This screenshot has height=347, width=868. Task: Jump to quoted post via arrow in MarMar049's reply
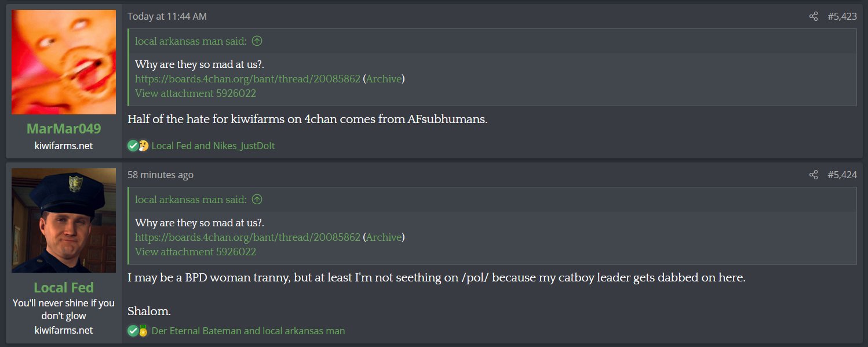pos(257,41)
